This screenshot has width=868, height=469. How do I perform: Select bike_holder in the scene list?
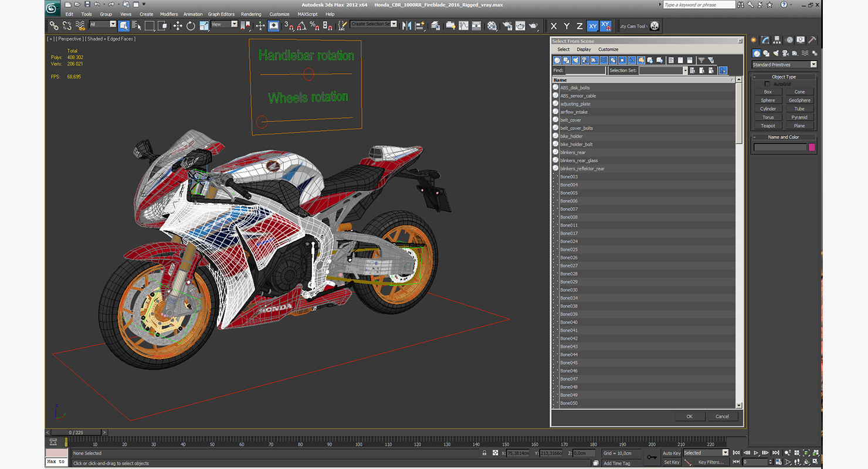(x=643, y=136)
